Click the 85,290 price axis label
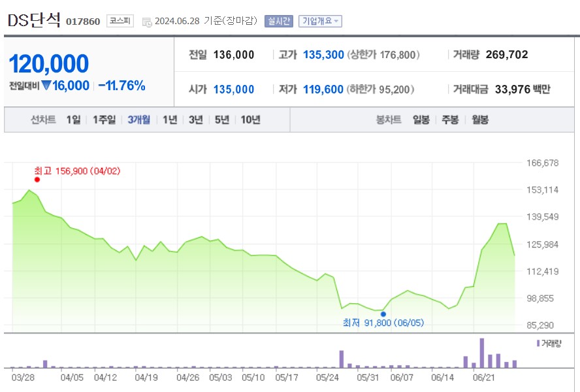 540,325
